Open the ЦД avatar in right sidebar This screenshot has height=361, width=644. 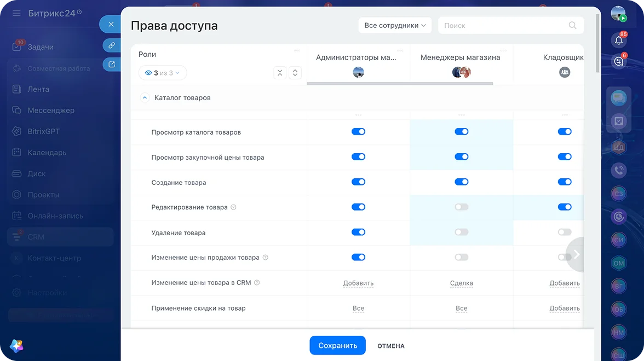pos(619,147)
